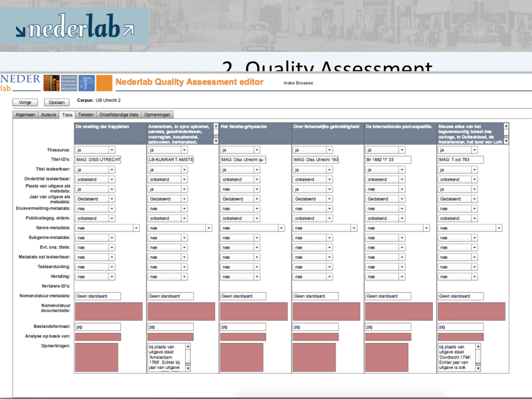Open the Opmerkingen tab
Viewport: 532px width, 399px height.
[x=157, y=115]
